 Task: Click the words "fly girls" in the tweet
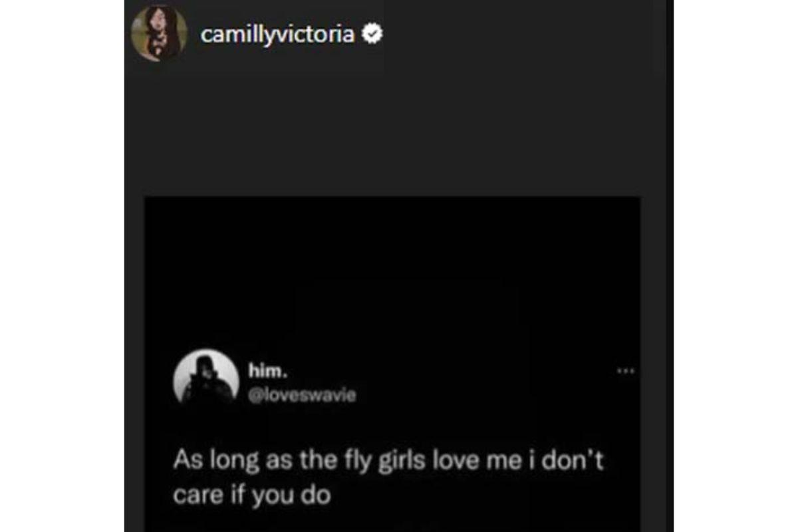pos(390,461)
